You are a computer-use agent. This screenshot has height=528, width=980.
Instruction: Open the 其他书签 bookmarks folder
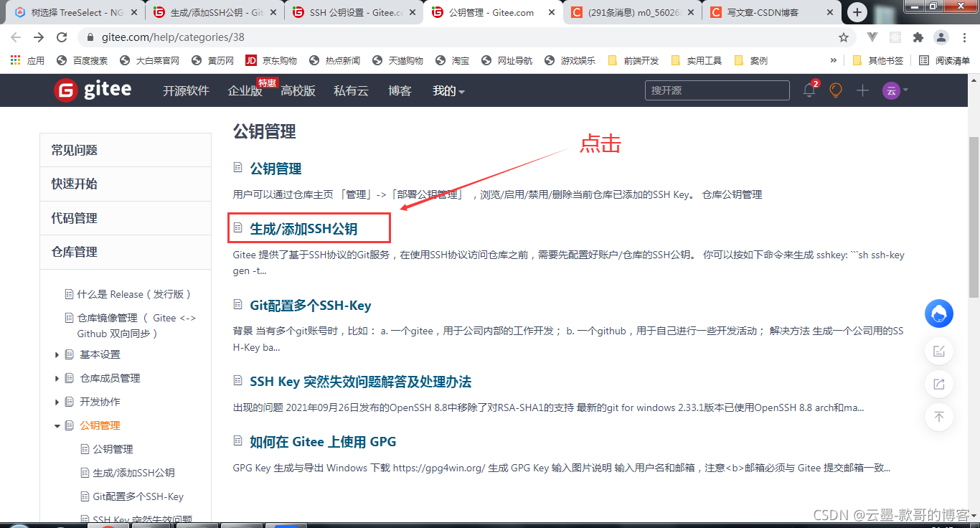tap(878, 60)
